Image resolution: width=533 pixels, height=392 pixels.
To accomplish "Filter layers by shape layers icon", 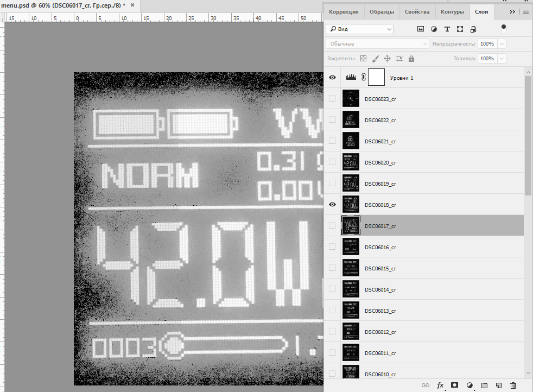I will pos(460,29).
